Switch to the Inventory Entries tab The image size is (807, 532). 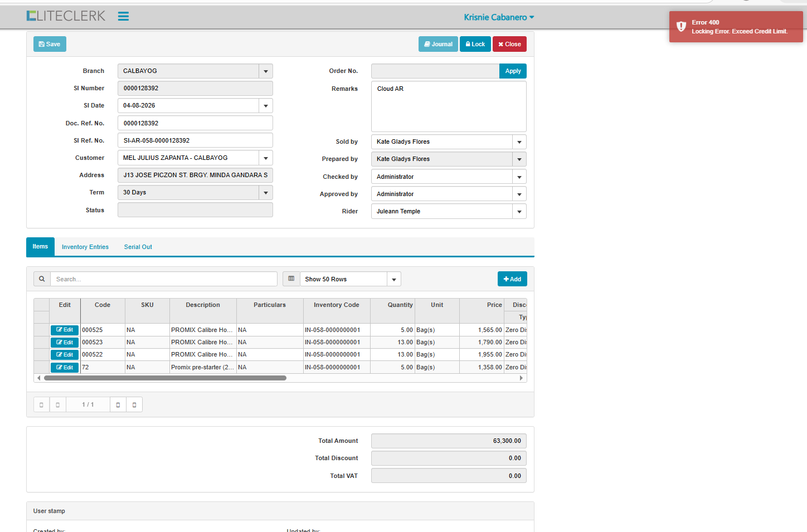[85, 247]
